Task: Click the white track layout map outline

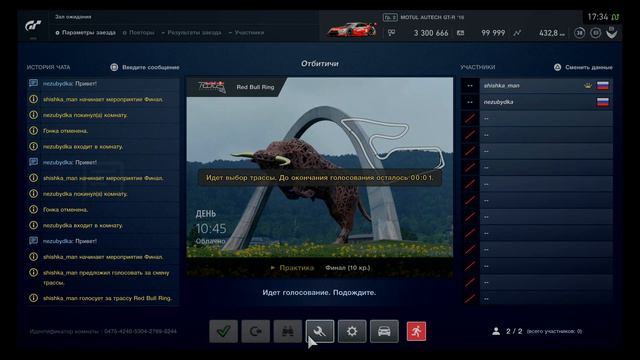Action: point(393,143)
